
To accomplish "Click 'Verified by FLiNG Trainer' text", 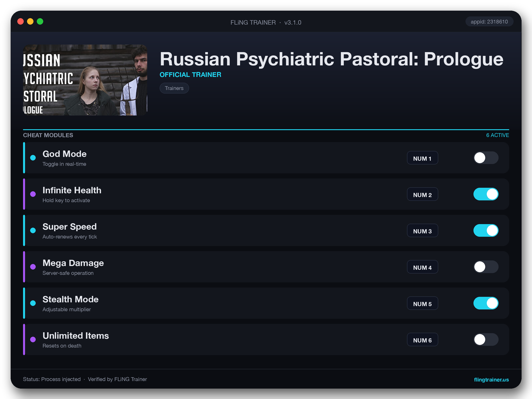I will [x=117, y=379].
